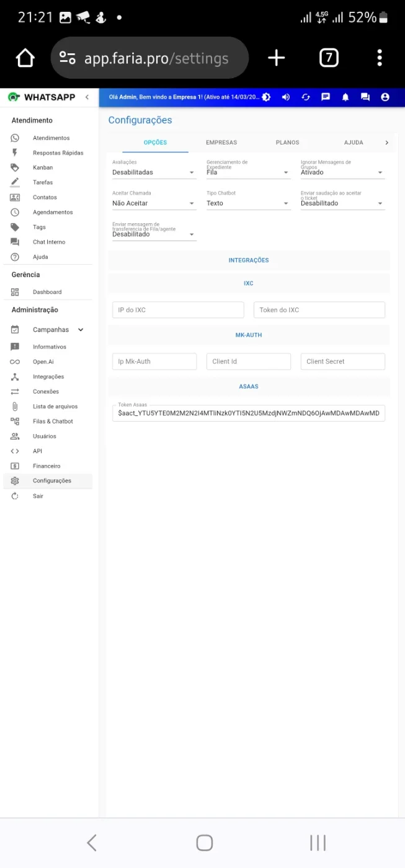Open Informativos in sidebar
Viewport: 405px width, 868px height.
pos(48,347)
